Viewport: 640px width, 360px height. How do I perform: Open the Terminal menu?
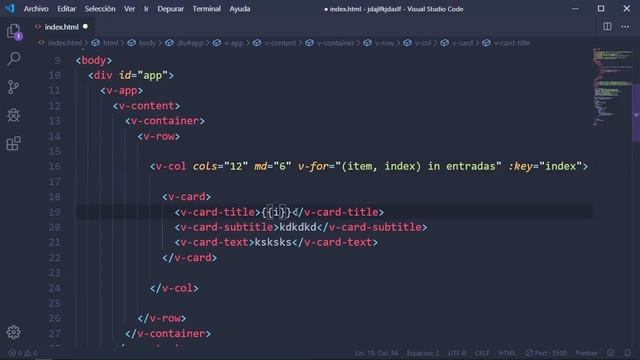pyautogui.click(x=207, y=9)
